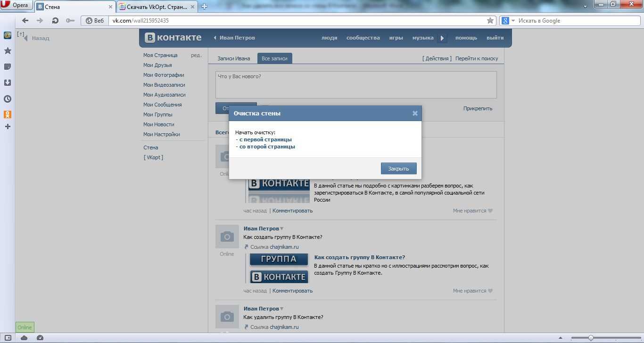The width and height of the screenshot is (644, 343).
Task: Open the Notes panel in sidebar
Action: coord(8,67)
